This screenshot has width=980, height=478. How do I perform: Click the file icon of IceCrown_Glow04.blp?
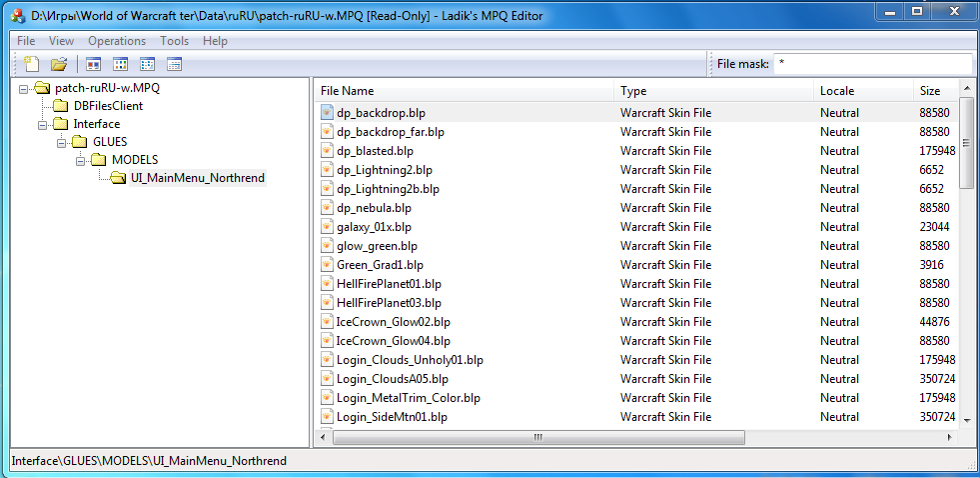pos(327,341)
